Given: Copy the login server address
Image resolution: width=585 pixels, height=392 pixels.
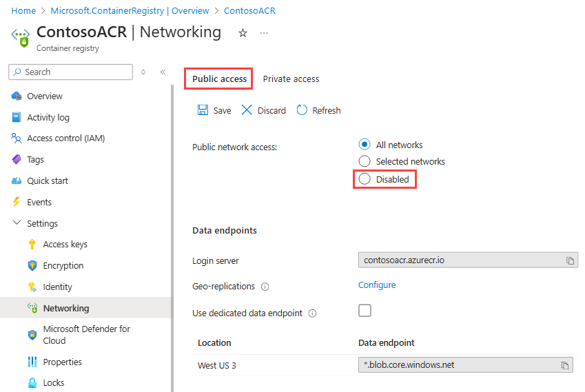Looking at the screenshot, I should pos(570,260).
